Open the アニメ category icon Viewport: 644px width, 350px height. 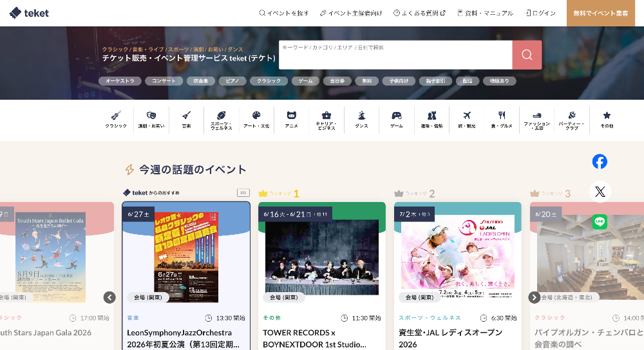click(x=292, y=120)
